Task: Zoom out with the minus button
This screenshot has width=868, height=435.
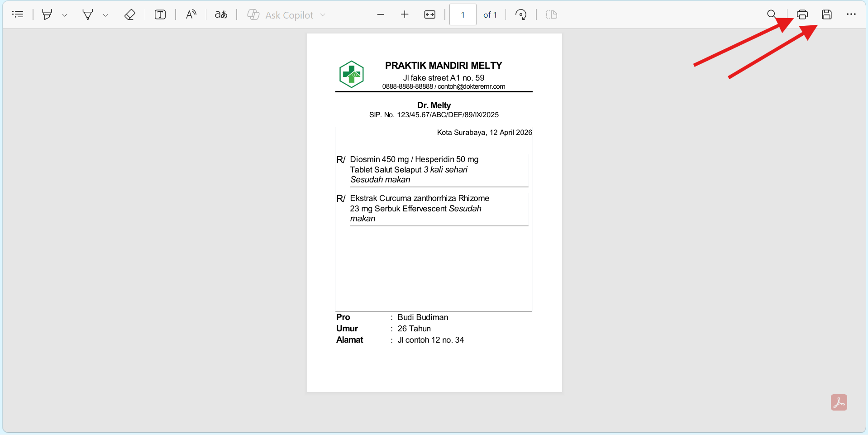Action: (381, 14)
